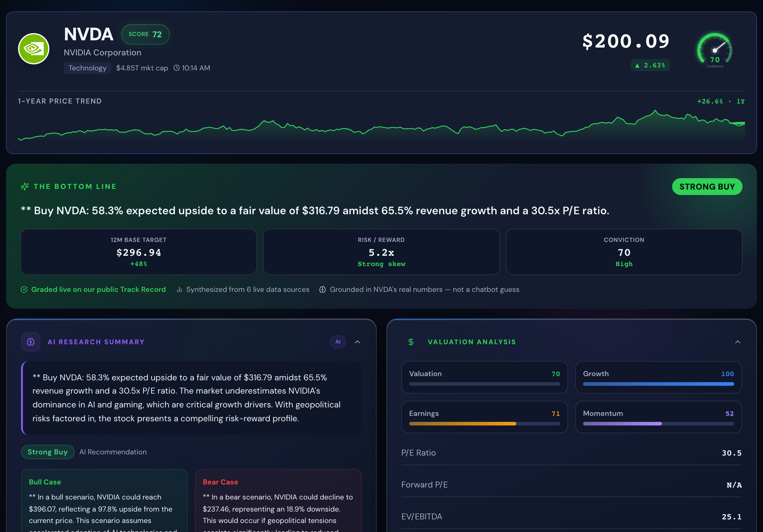Click the checkmark icon beside Graded live
Image resolution: width=763 pixels, height=532 pixels.
click(x=24, y=289)
